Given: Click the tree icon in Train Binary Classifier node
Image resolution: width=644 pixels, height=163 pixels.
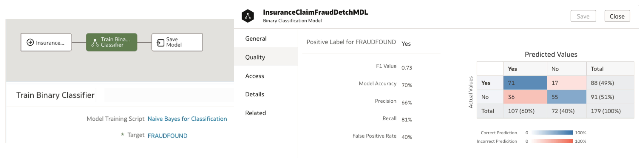Looking at the screenshot, I should coord(95,42).
